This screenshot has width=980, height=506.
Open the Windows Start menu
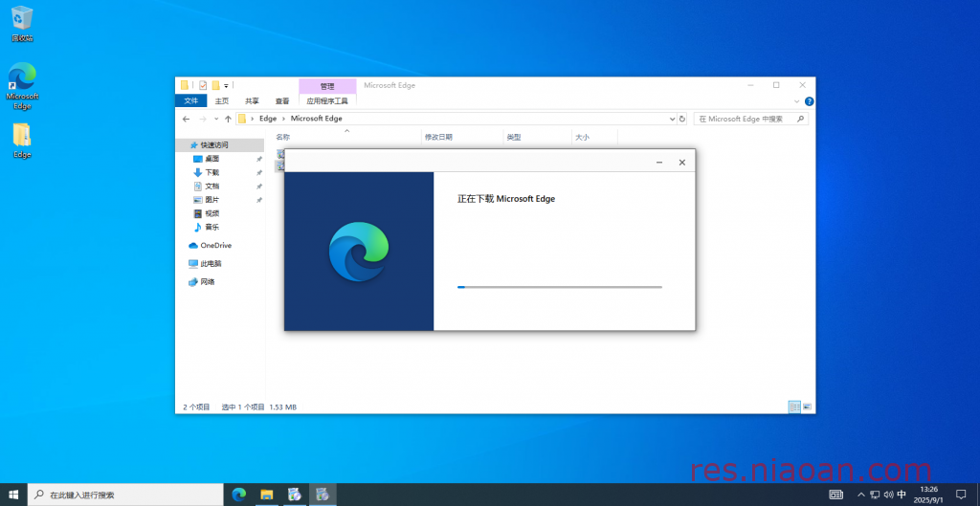tap(13, 495)
